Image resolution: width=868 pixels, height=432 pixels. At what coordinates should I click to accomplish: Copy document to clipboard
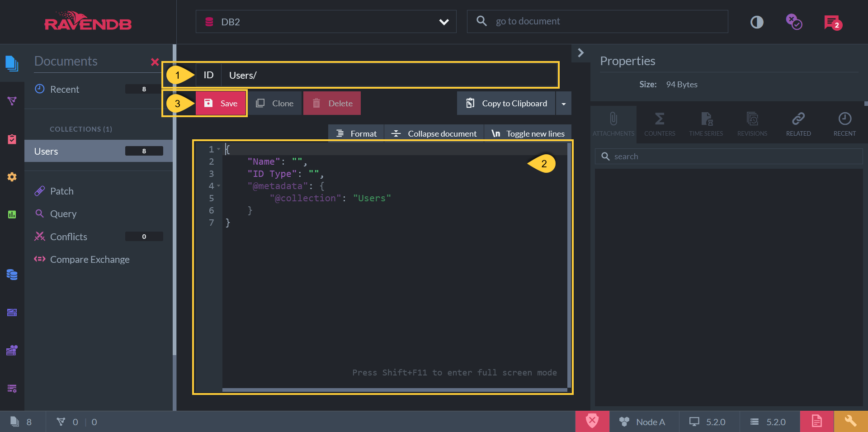506,104
